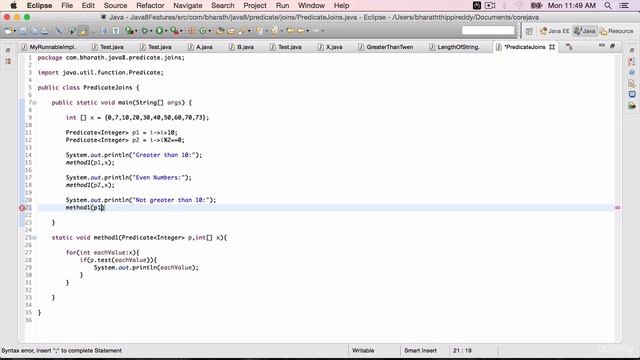Open the Run menu
Viewport: 640px width, 360px height.
point(282,5)
